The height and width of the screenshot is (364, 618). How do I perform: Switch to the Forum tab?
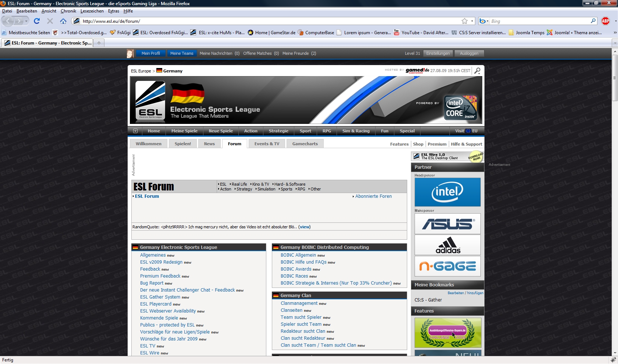(x=234, y=144)
